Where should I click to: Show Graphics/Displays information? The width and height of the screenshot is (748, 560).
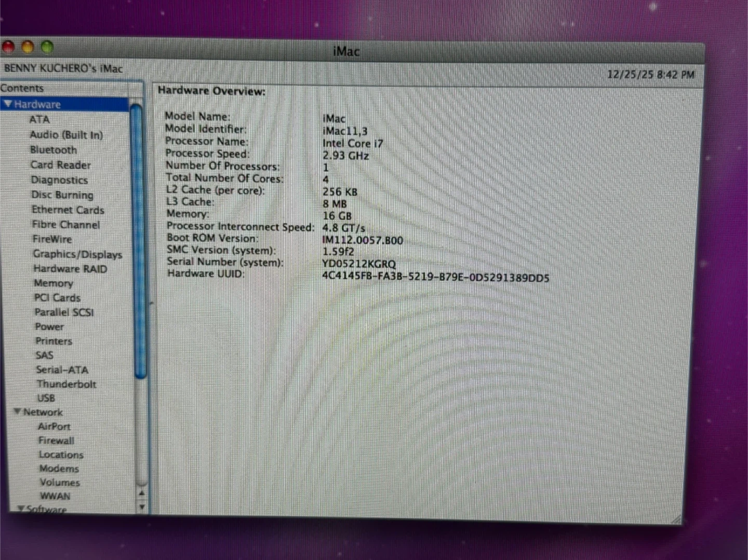[77, 254]
